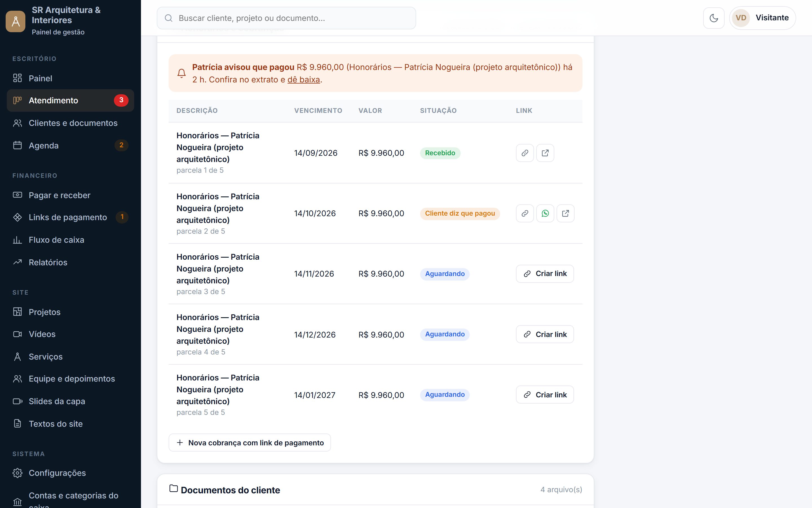Open external link icon for parcela 2 de 5
This screenshot has height=508, width=812.
[x=565, y=213]
